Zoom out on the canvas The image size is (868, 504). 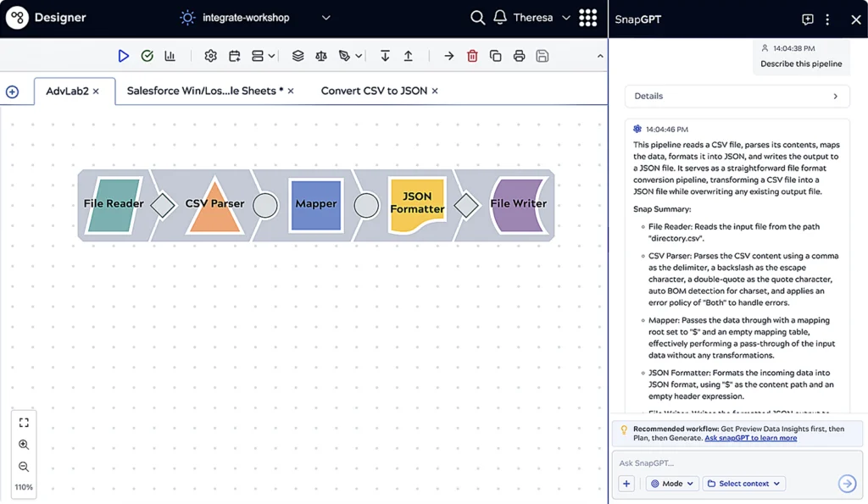pyautogui.click(x=24, y=467)
